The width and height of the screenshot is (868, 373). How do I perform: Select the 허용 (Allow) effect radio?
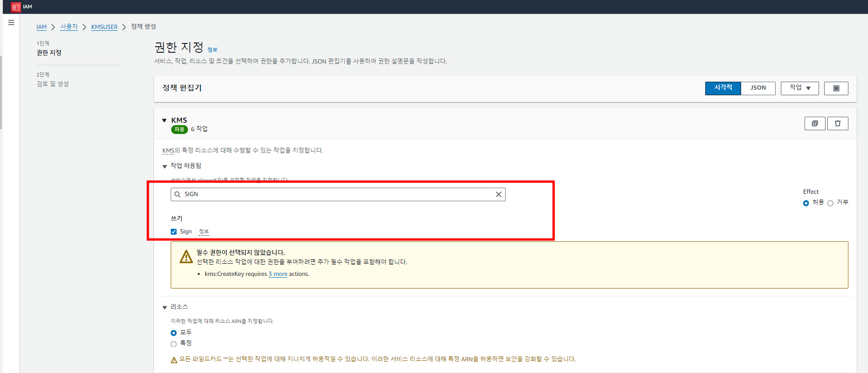pyautogui.click(x=806, y=203)
